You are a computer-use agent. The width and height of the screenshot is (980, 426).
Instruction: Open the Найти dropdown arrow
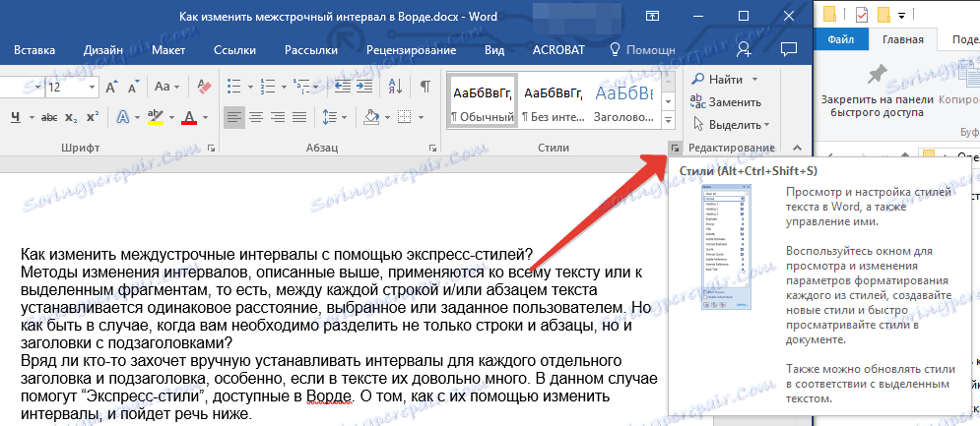pyautogui.click(x=754, y=80)
